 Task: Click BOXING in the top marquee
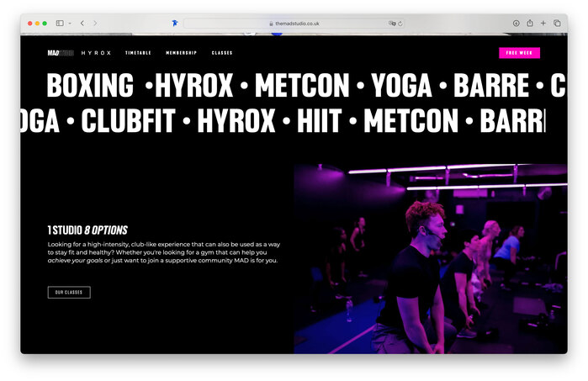[90, 85]
